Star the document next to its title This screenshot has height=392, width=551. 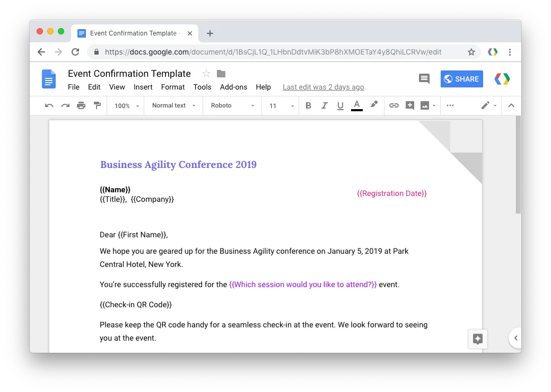[205, 74]
